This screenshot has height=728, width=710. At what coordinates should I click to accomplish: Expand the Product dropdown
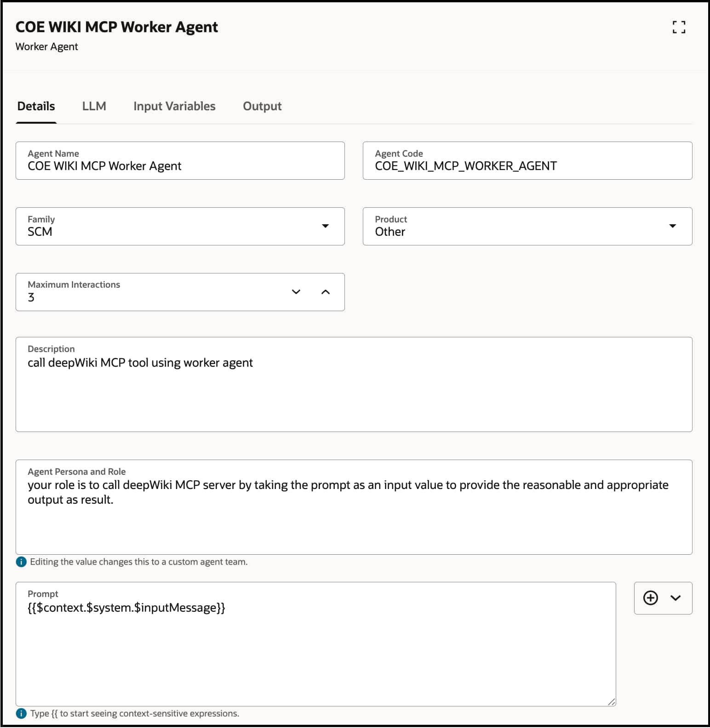672,226
